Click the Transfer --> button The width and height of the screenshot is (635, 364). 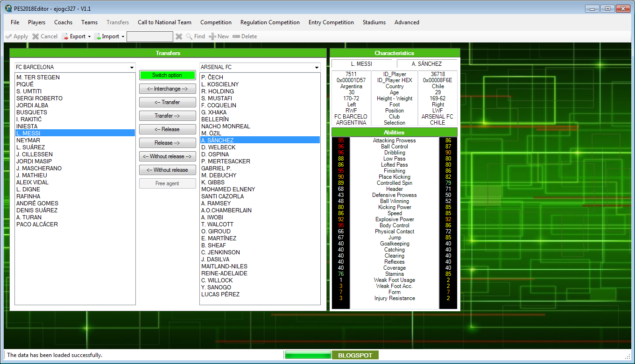(x=167, y=116)
